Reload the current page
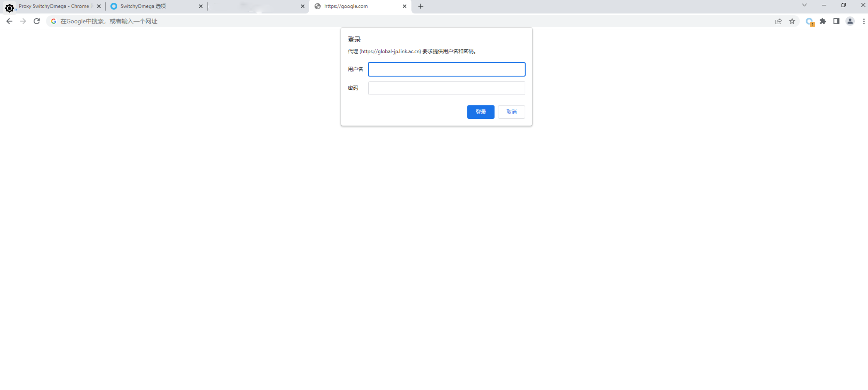Image resolution: width=868 pixels, height=390 pixels. tap(37, 21)
